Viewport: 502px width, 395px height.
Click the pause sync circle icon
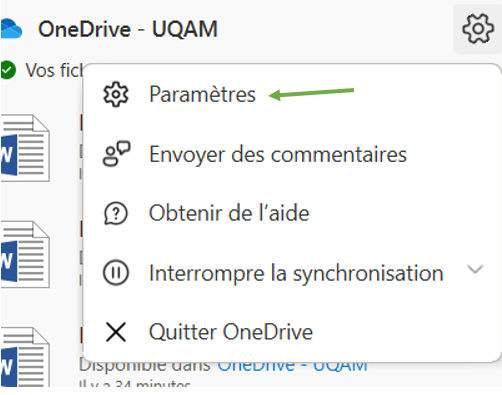pyautogui.click(x=115, y=273)
